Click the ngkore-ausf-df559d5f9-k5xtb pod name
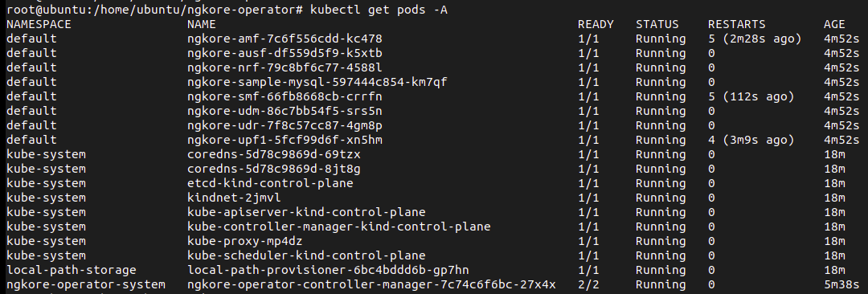 click(285, 53)
